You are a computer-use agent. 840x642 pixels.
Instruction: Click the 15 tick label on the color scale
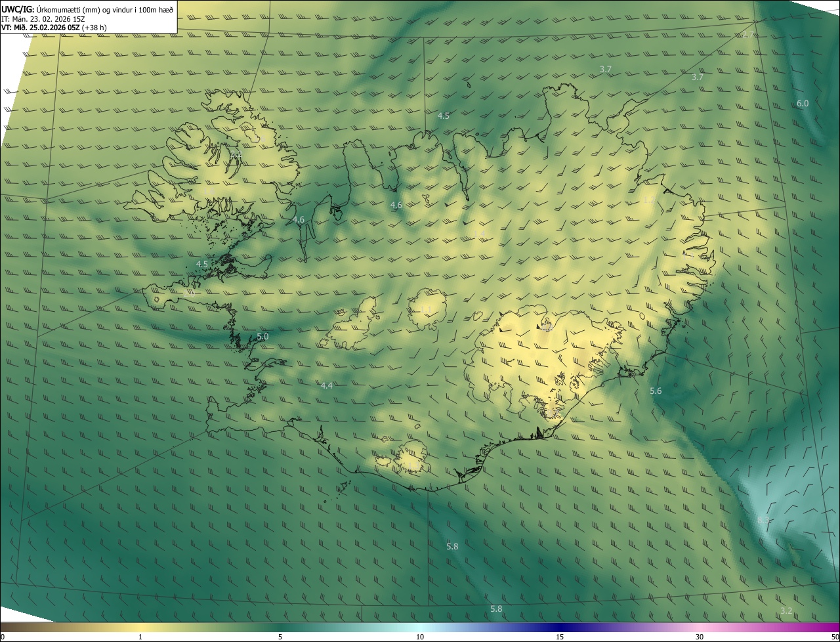coord(560,637)
